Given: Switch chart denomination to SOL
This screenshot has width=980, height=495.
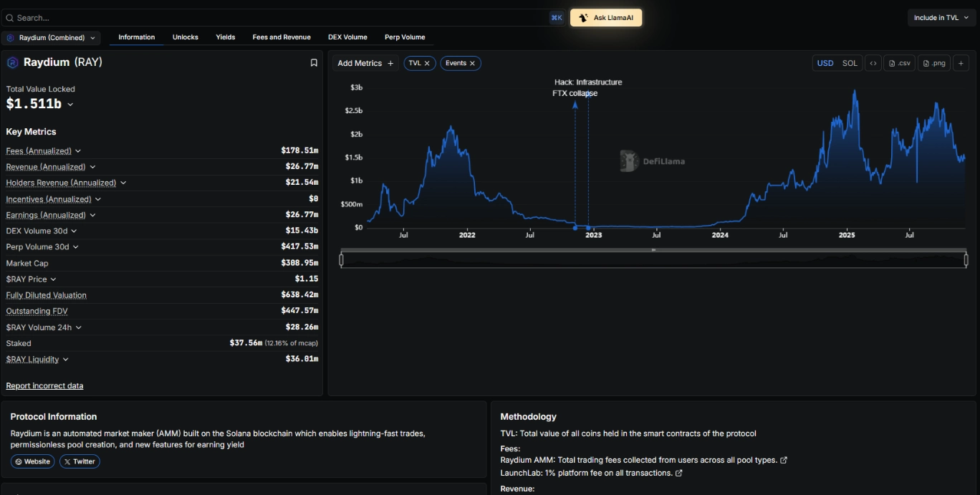Looking at the screenshot, I should (x=850, y=63).
